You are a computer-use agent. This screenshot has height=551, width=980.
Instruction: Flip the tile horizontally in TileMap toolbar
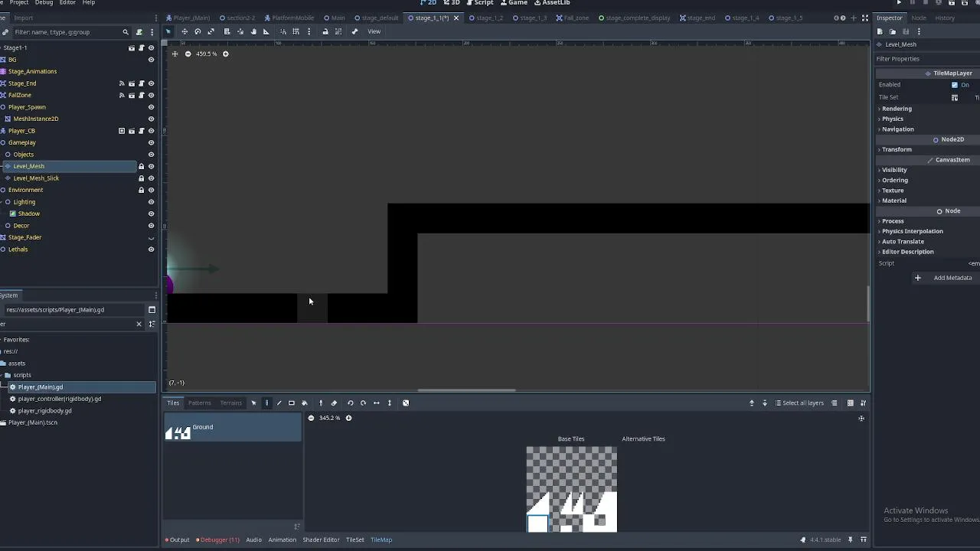[376, 403]
